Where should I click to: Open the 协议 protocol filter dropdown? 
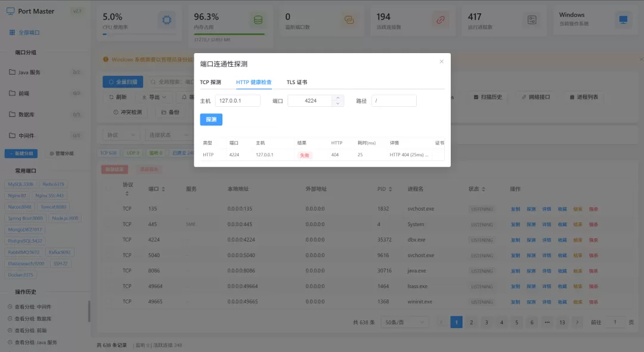coord(122,135)
